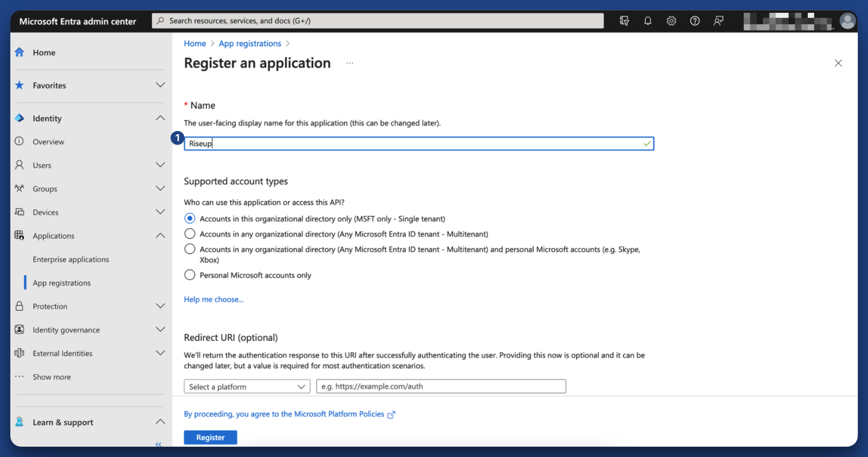Viewport: 868px width, 457px height.
Task: Click the Identity diamond icon
Action: (x=19, y=118)
